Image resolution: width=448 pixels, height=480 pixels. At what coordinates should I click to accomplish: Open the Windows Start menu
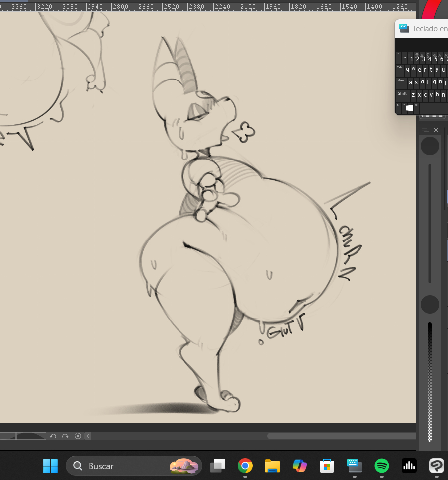click(x=50, y=466)
